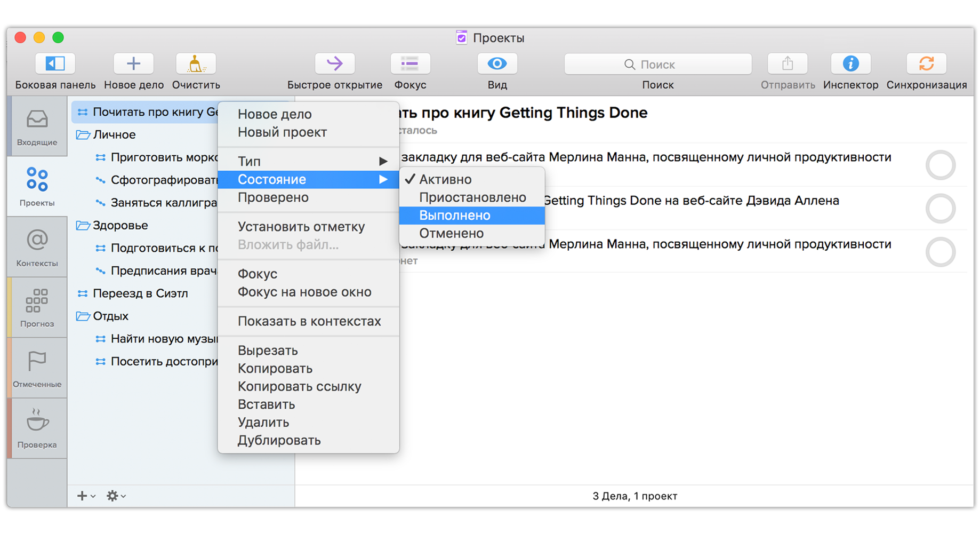980x557 pixels.
Task: Choose Новое дело in context menu
Action: [308, 114]
